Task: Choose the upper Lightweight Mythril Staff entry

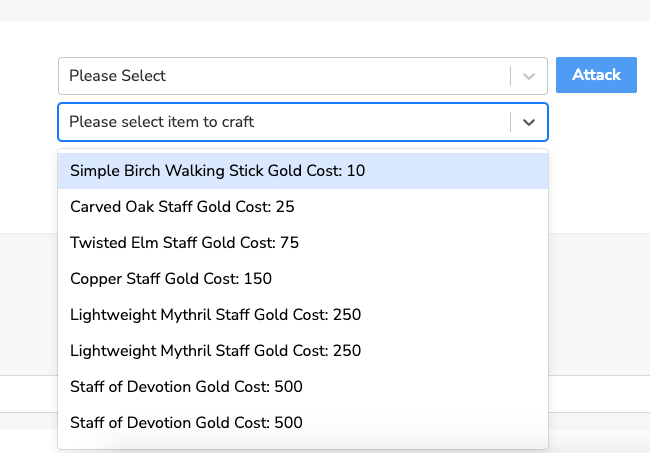Action: pyautogui.click(x=303, y=315)
